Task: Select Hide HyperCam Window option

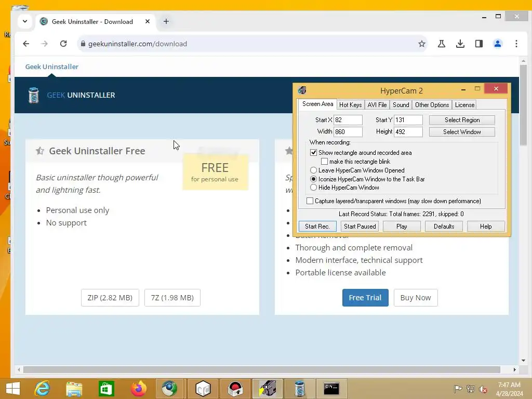Action: (313, 188)
